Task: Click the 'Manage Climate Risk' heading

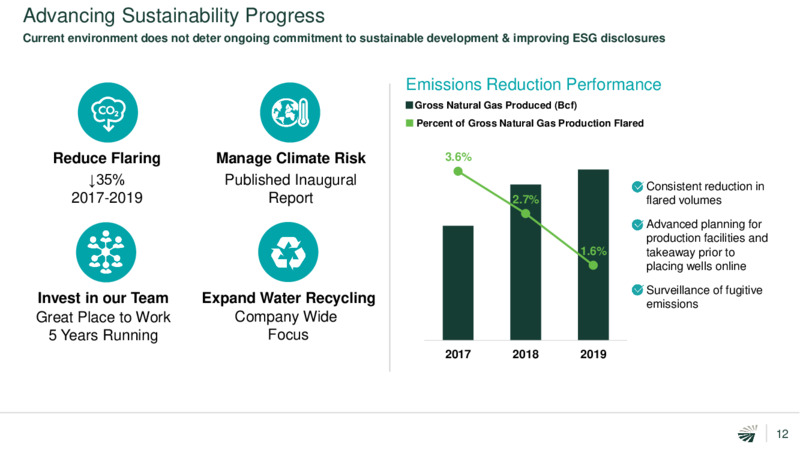Action: 291,158
